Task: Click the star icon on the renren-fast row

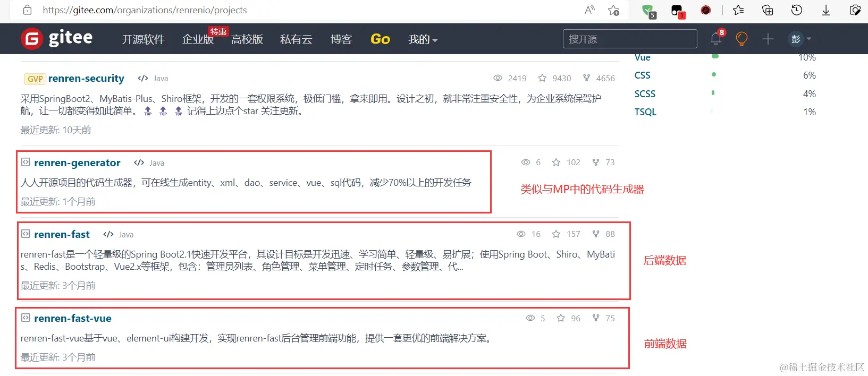Action: point(556,234)
